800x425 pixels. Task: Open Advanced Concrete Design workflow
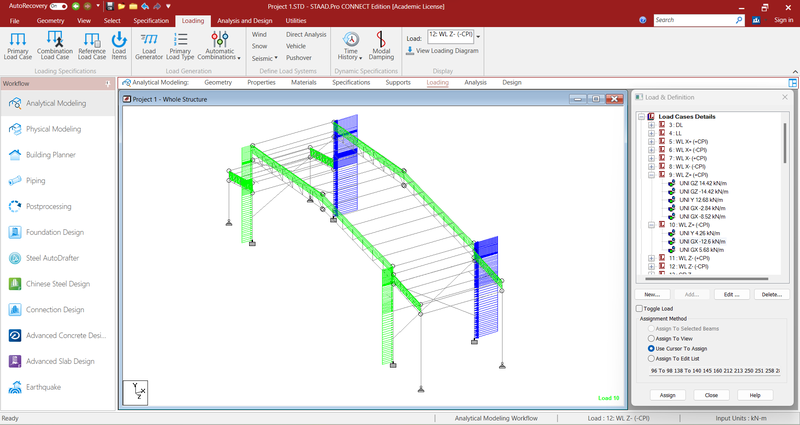[x=58, y=335]
